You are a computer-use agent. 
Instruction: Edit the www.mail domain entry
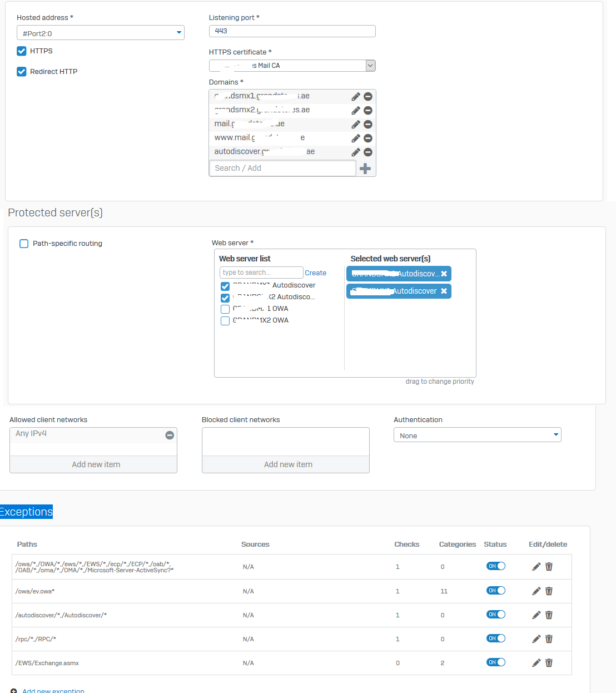[356, 138]
